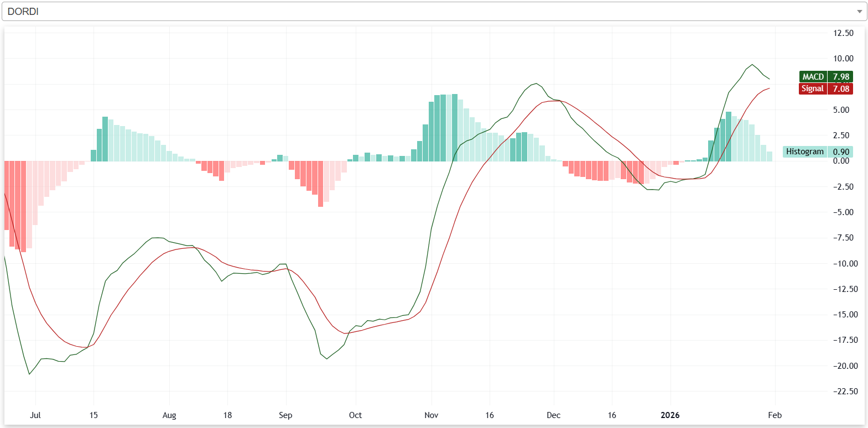Click the Histogram series label
This screenshot has width=868, height=428.
tap(804, 152)
